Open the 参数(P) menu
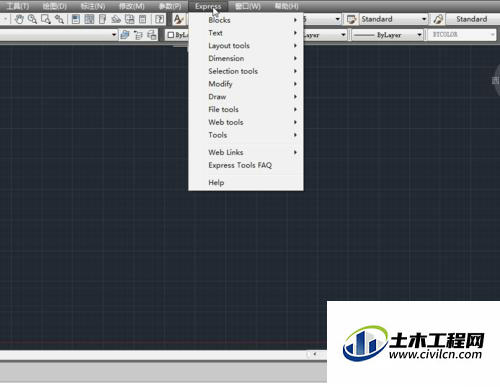 tap(170, 6)
